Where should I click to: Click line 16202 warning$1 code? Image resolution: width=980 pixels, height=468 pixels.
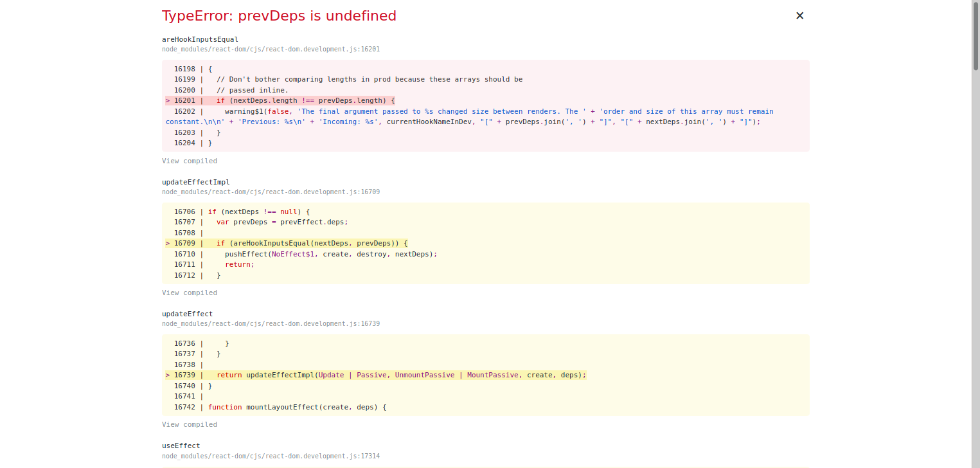click(x=470, y=116)
